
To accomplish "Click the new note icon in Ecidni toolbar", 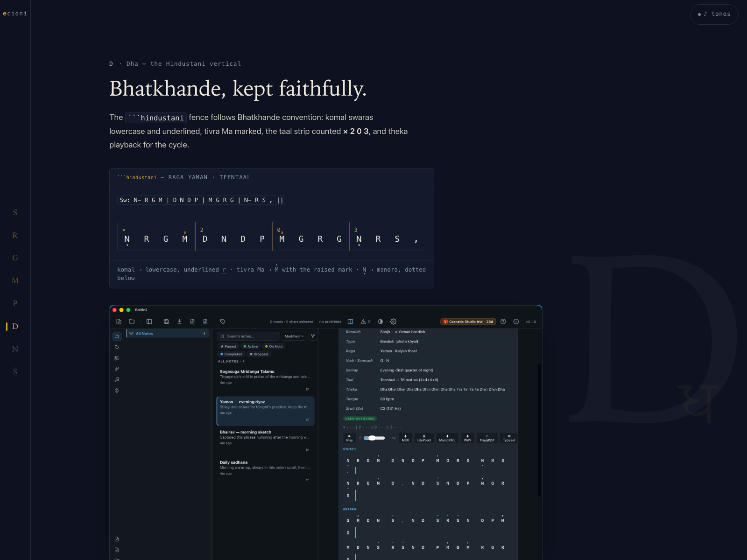I will click(x=119, y=322).
